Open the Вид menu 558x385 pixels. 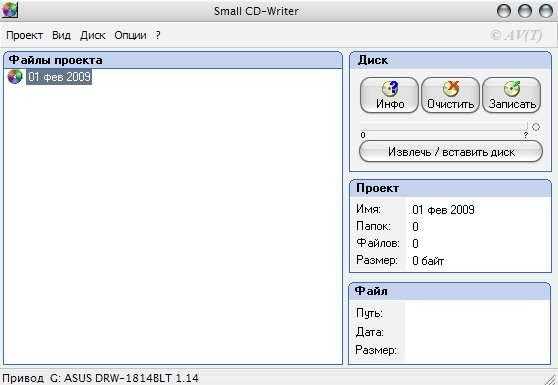point(61,35)
